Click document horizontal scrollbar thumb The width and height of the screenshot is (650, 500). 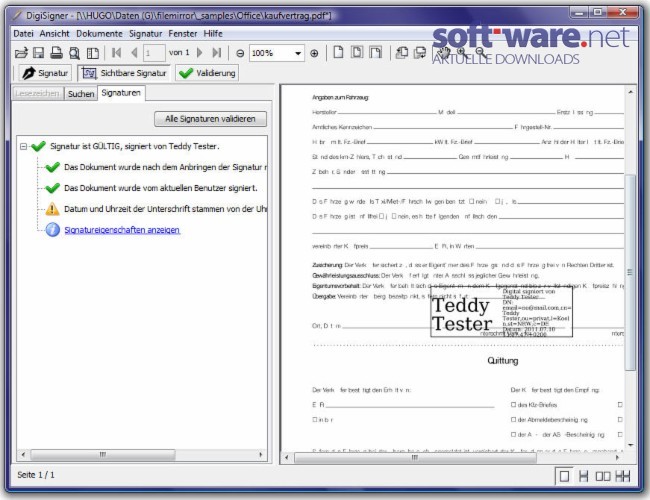pyautogui.click(x=415, y=458)
